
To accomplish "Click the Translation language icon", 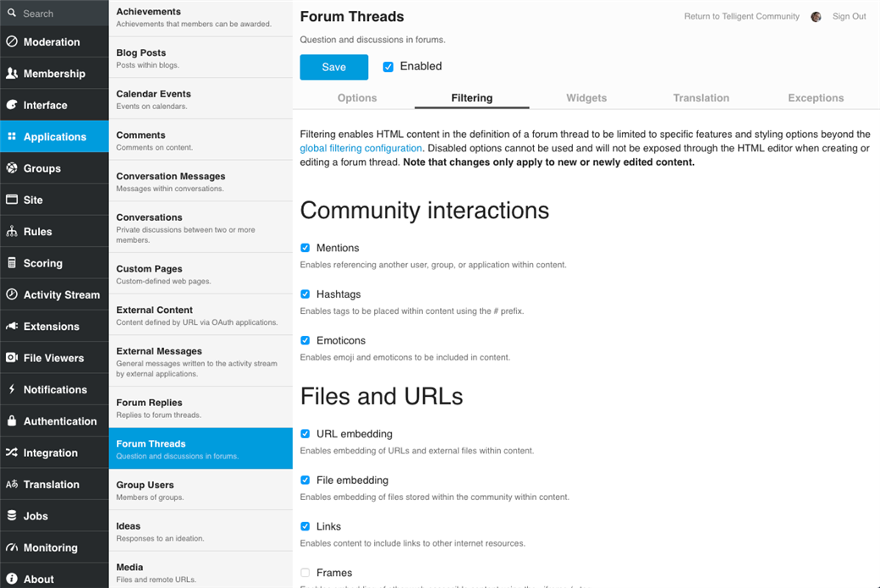I will pos(12,484).
